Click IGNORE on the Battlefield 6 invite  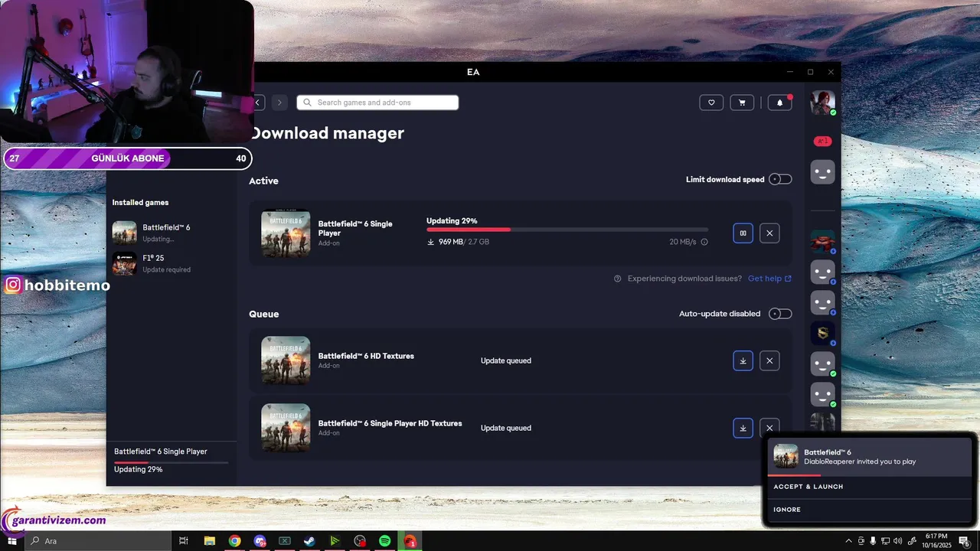click(787, 510)
